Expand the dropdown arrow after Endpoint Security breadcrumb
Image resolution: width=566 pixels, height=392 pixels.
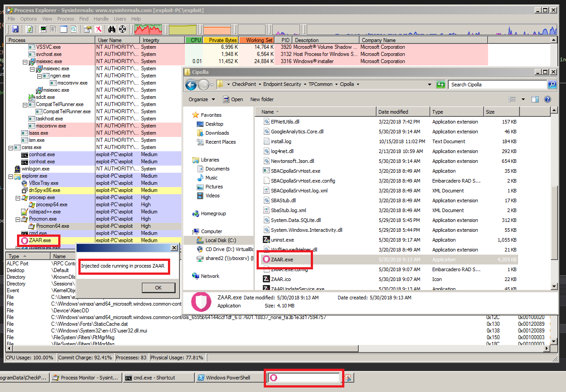(304, 84)
